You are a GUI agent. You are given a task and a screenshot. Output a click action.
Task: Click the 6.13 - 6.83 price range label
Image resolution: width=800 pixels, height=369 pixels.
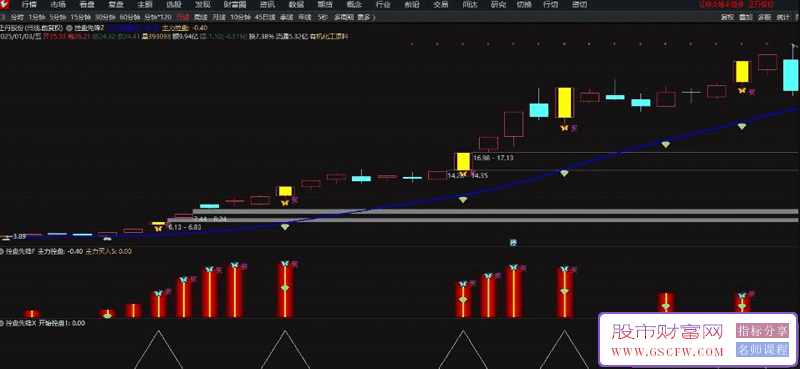pyautogui.click(x=185, y=226)
